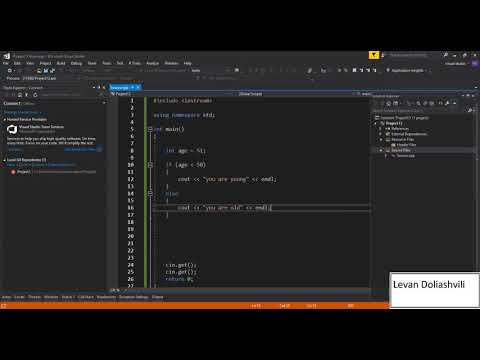
Task: Collapse the Local Git Repositories section
Action: (x=5, y=160)
